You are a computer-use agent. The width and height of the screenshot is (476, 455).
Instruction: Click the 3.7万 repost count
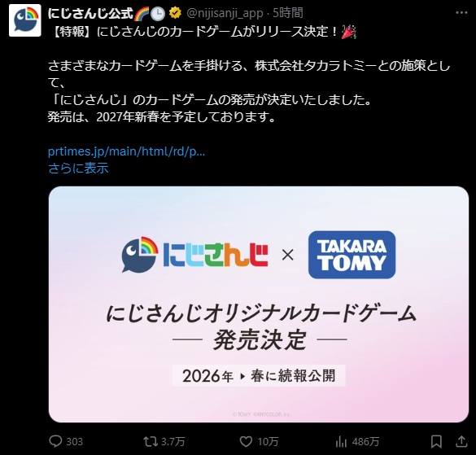click(172, 442)
